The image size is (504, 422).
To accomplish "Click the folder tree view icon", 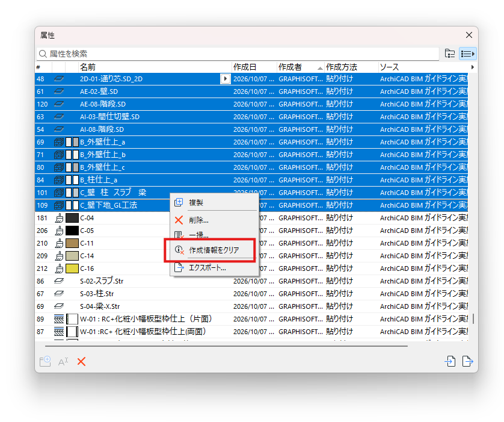I will [450, 54].
